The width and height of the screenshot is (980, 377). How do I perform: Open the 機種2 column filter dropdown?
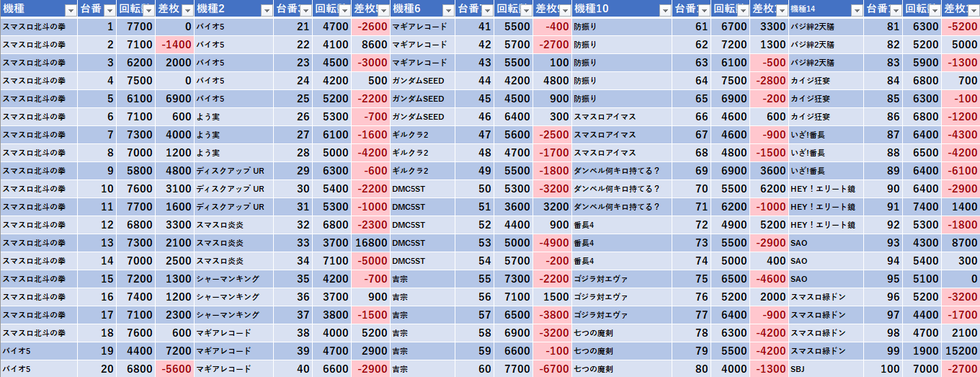pos(266,9)
